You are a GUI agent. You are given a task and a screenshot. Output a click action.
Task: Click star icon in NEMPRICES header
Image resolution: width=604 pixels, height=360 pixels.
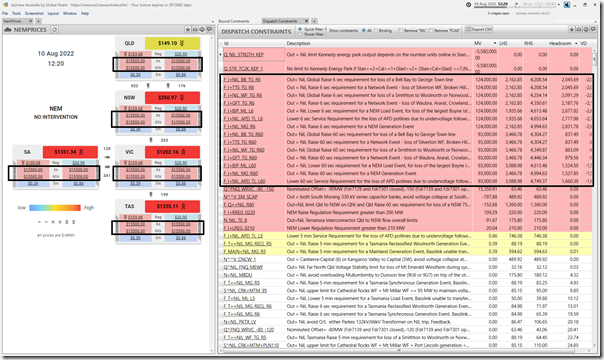point(188,29)
